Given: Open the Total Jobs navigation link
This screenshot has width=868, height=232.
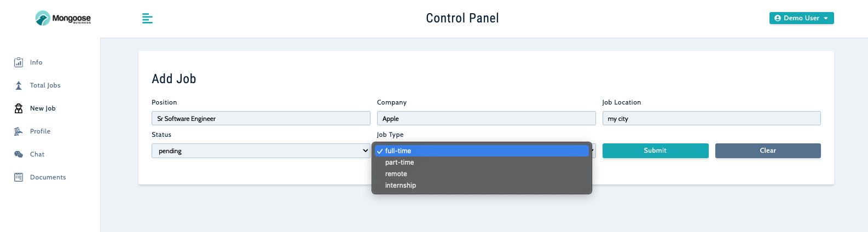Looking at the screenshot, I should point(45,85).
